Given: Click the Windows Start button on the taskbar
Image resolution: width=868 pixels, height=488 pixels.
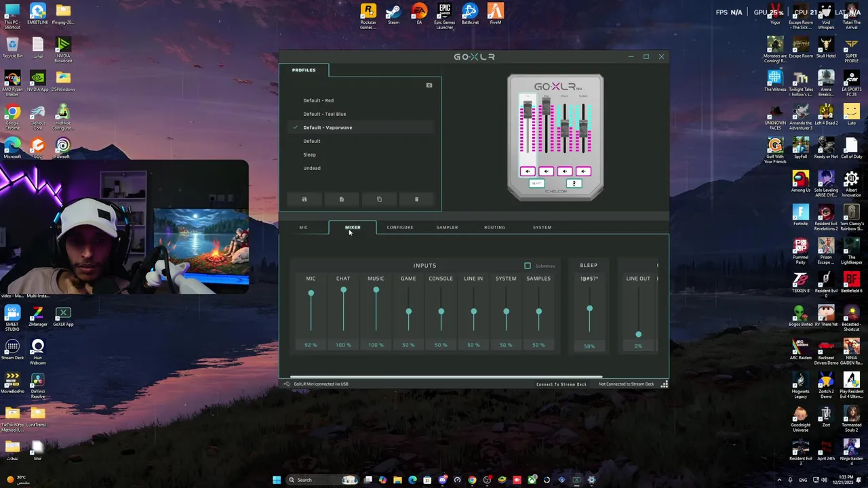Looking at the screenshot, I should pyautogui.click(x=277, y=480).
